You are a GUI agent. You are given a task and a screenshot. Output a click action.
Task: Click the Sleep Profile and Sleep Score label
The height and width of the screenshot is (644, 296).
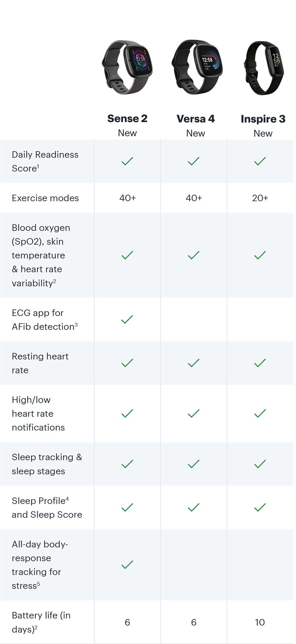[47, 507]
